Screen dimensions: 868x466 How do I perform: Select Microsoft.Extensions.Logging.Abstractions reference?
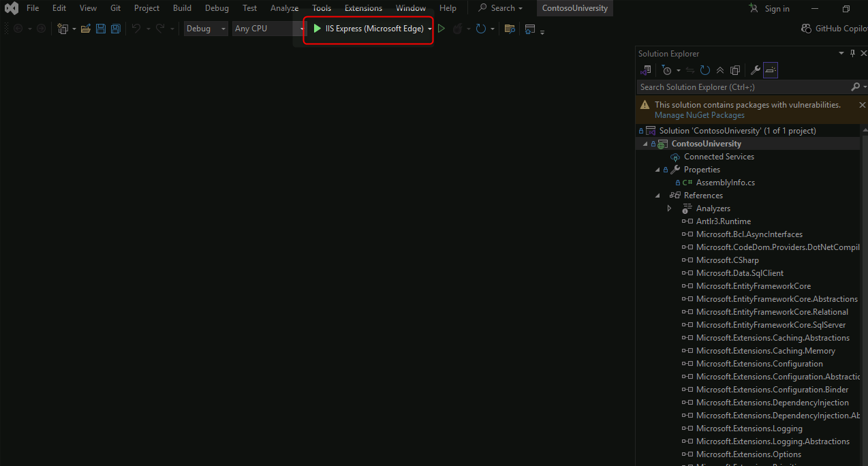(773, 441)
